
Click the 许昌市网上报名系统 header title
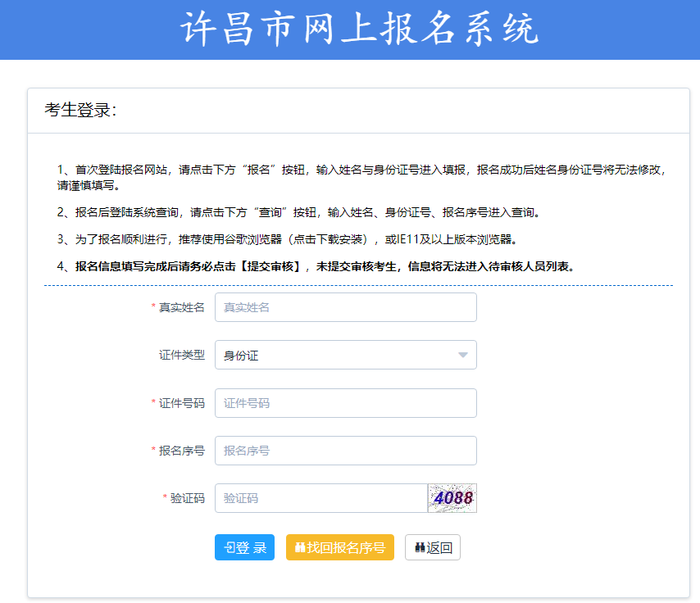(359, 29)
